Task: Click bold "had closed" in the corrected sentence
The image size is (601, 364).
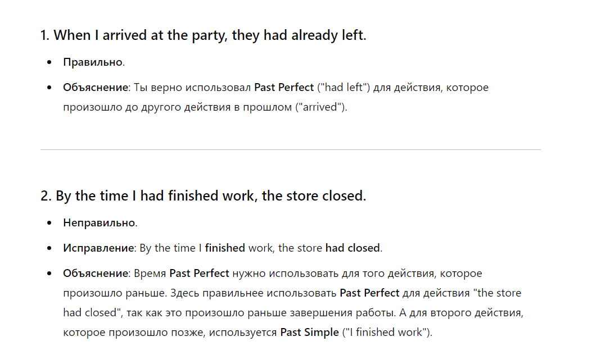Action: point(353,248)
